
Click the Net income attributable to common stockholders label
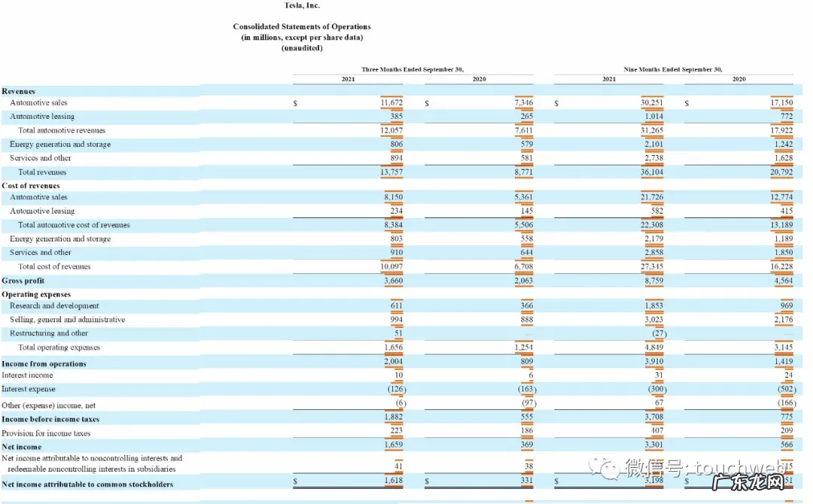point(87,484)
